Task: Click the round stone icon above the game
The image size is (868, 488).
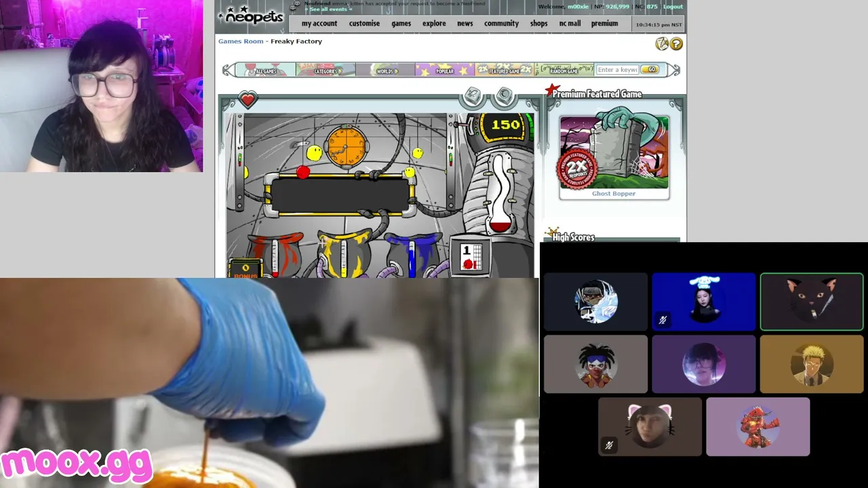Action: (x=504, y=96)
